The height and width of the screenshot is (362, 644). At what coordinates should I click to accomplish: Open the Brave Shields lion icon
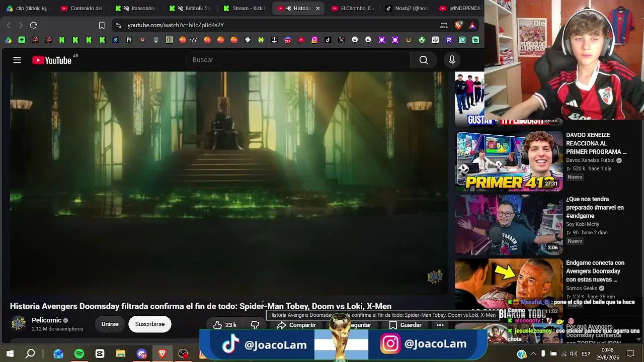pyautogui.click(x=458, y=25)
